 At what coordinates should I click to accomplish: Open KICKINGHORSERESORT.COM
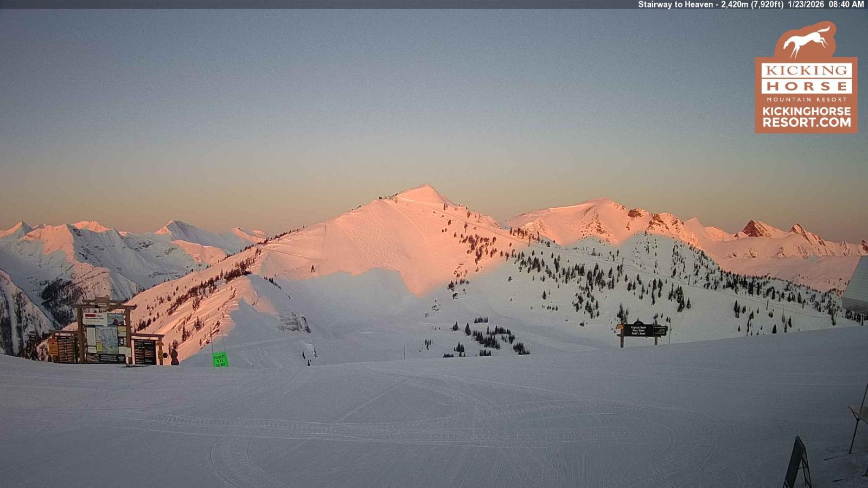tap(807, 117)
